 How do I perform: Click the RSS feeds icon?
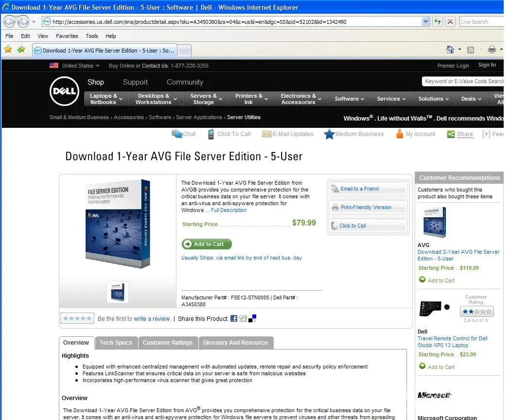[471, 50]
